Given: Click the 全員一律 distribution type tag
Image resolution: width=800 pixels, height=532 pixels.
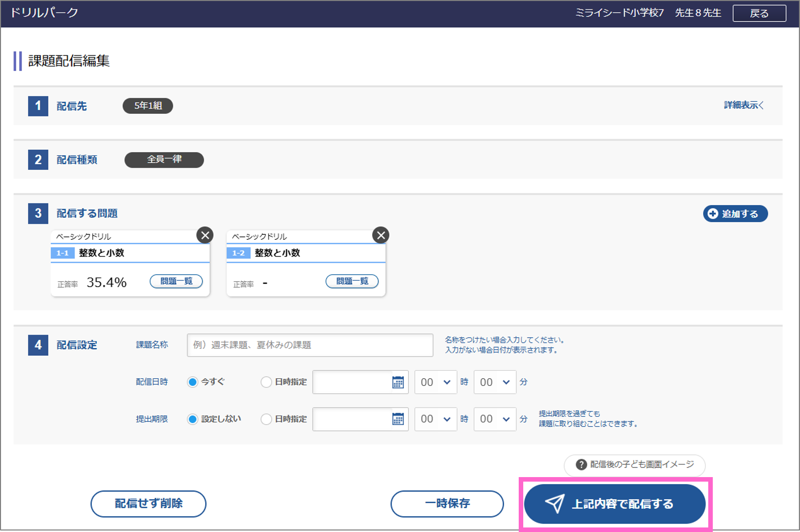Looking at the screenshot, I should point(164,160).
